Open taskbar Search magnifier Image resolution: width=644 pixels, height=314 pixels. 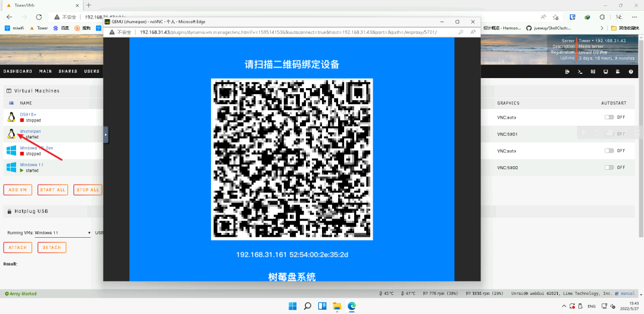[x=307, y=306]
